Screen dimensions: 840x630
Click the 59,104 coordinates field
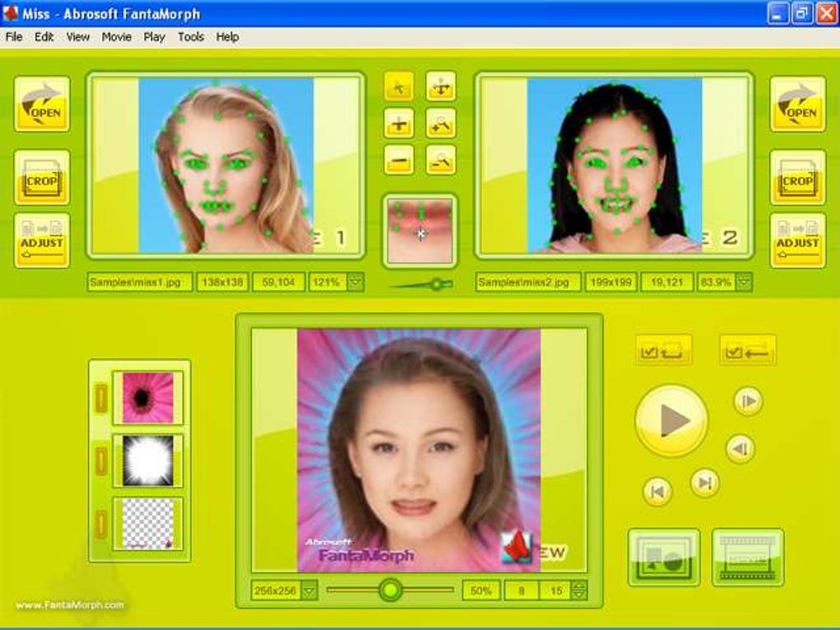pyautogui.click(x=278, y=282)
